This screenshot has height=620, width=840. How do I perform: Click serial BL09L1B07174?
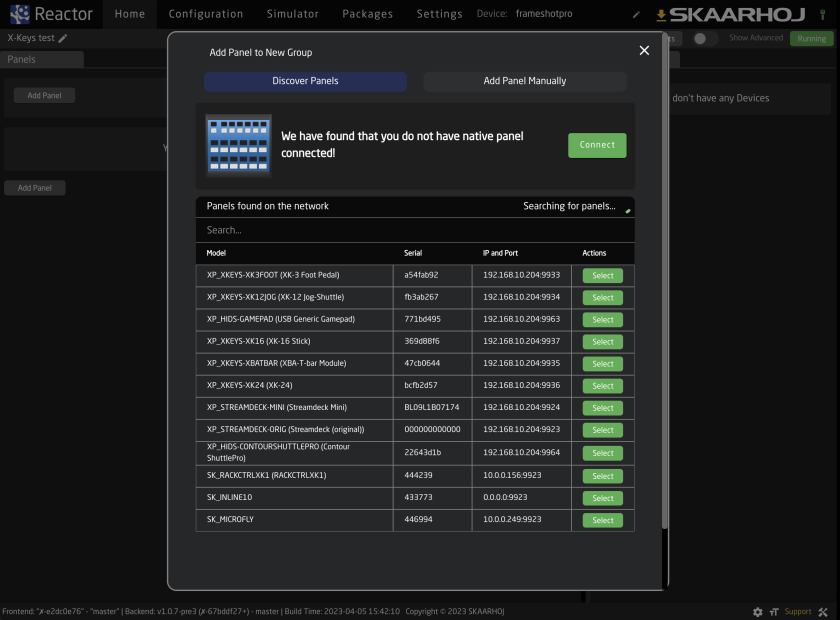pos(432,407)
